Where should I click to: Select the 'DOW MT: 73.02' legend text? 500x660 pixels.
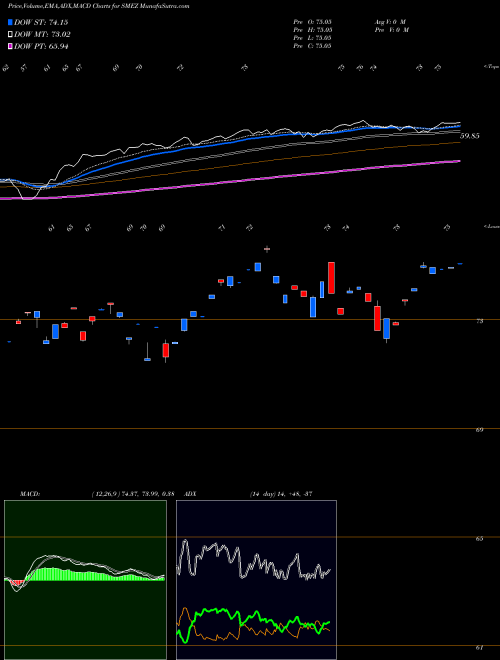pos(42,35)
